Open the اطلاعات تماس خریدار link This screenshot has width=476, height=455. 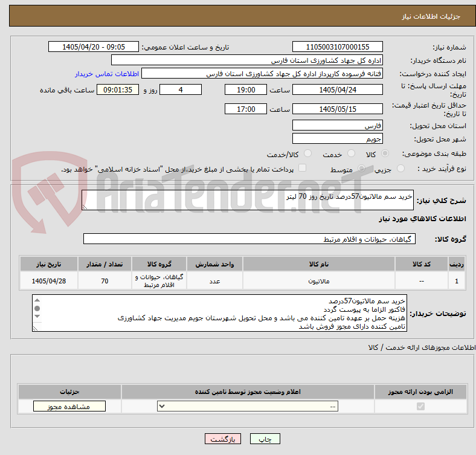coord(107,74)
